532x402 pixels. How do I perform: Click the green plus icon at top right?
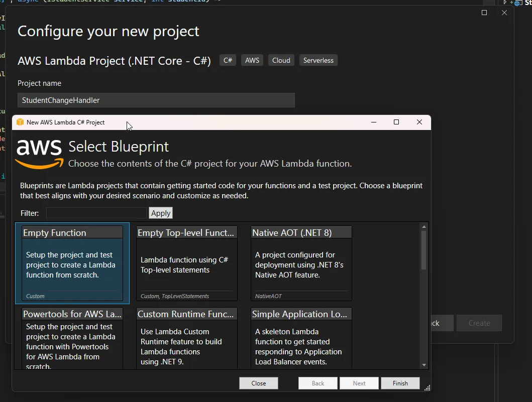pos(511,3)
